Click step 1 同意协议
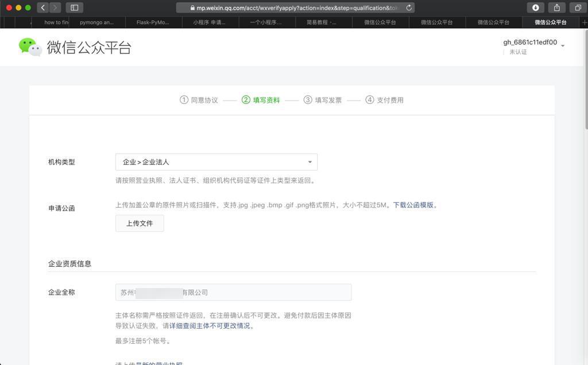The width and height of the screenshot is (588, 365). coord(199,100)
